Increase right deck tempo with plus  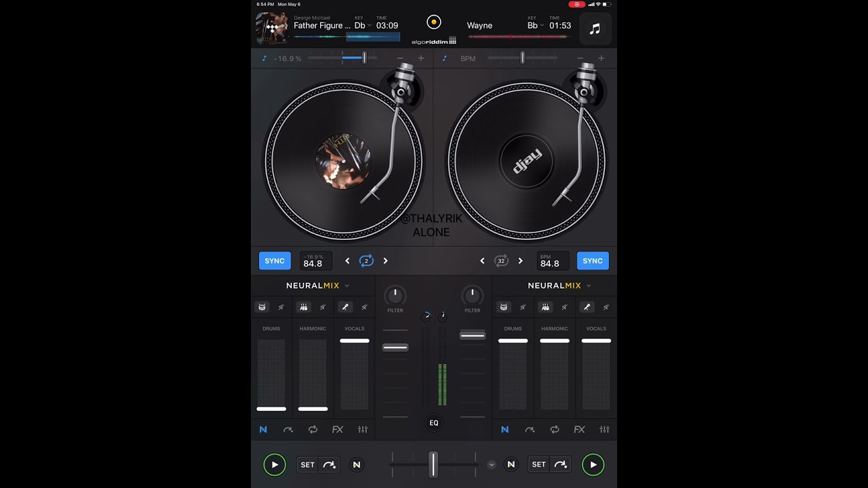tap(601, 58)
